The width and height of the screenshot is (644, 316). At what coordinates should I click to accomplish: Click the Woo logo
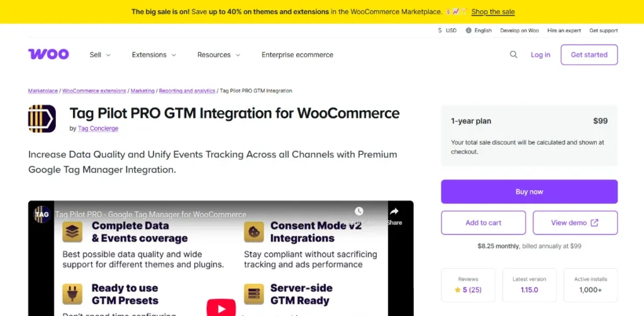coord(48,54)
